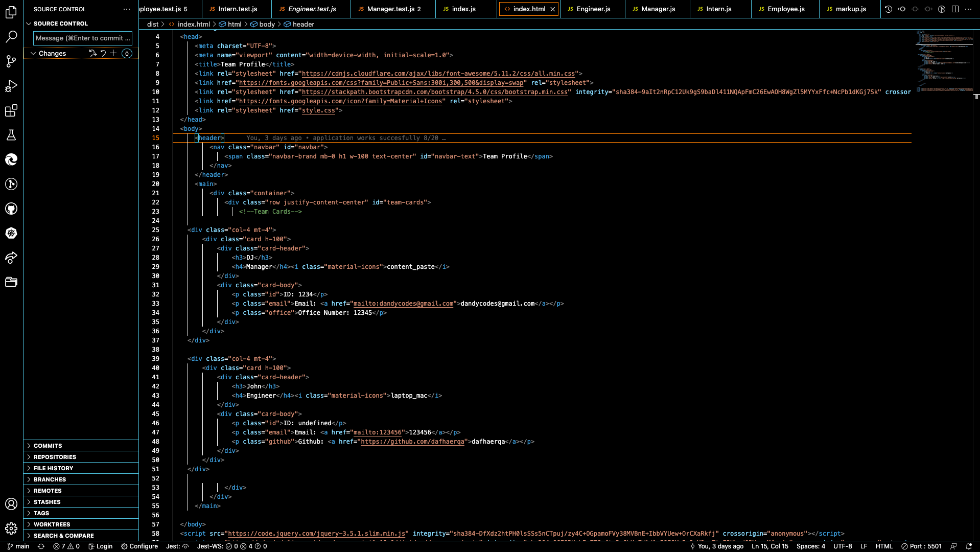This screenshot has height=552, width=980.
Task: Open the file timeline history icon
Action: click(x=888, y=9)
